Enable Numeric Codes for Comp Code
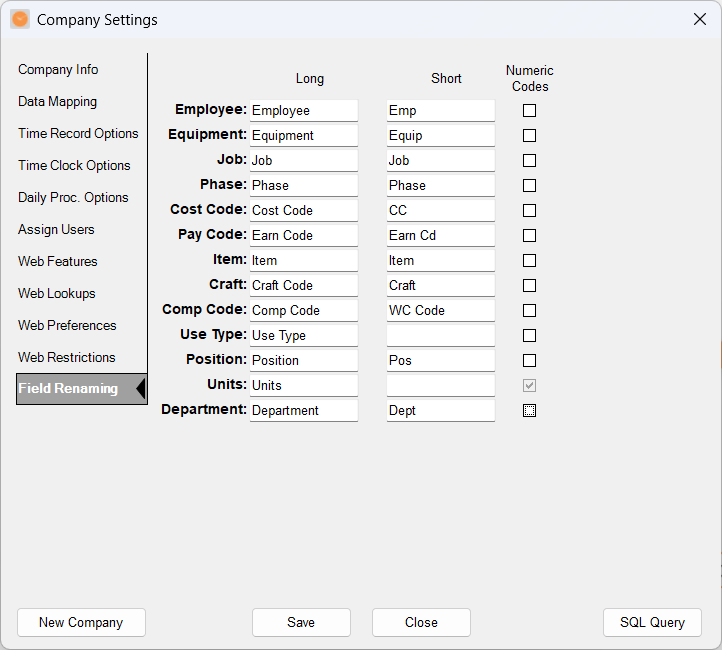 [x=530, y=311]
